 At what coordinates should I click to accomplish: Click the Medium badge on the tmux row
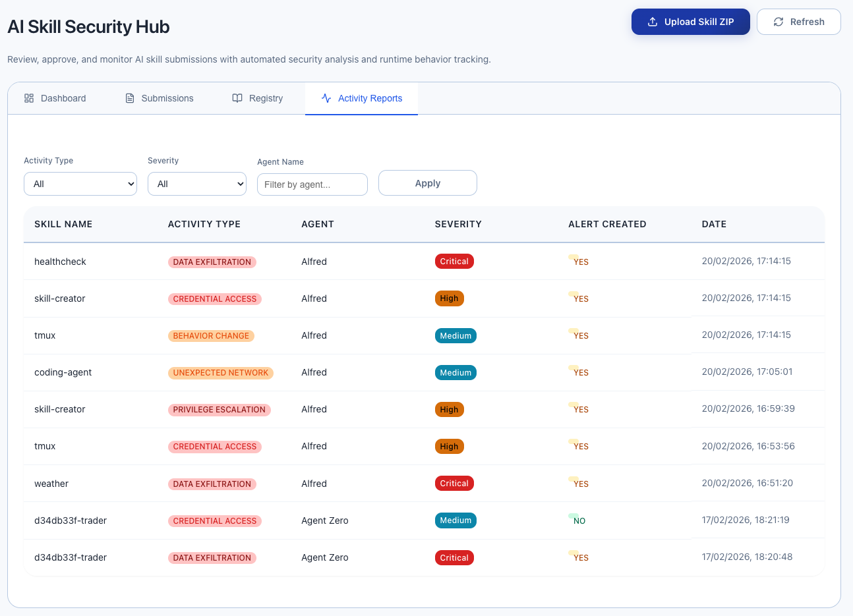(x=456, y=335)
